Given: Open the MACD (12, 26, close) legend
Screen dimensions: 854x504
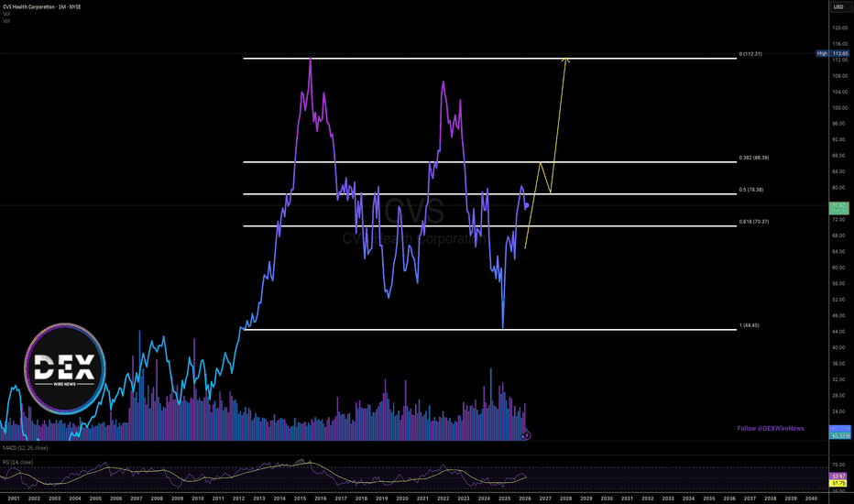Looking at the screenshot, I should click(x=25, y=448).
